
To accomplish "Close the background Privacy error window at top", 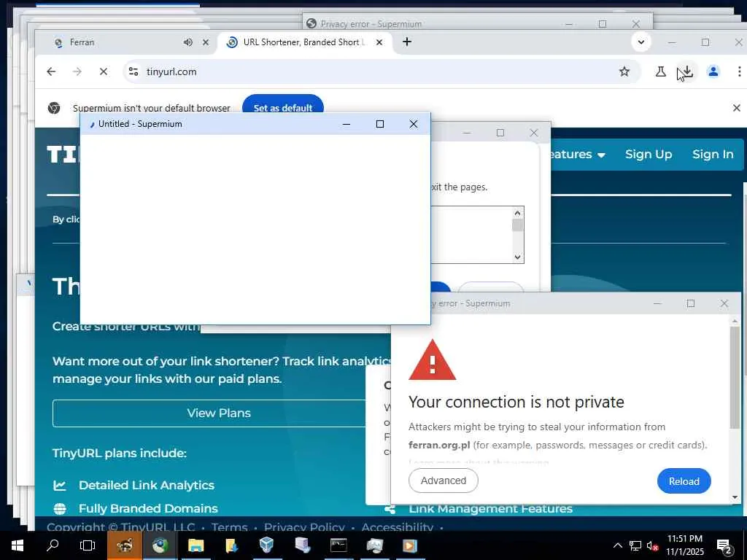I will [635, 24].
